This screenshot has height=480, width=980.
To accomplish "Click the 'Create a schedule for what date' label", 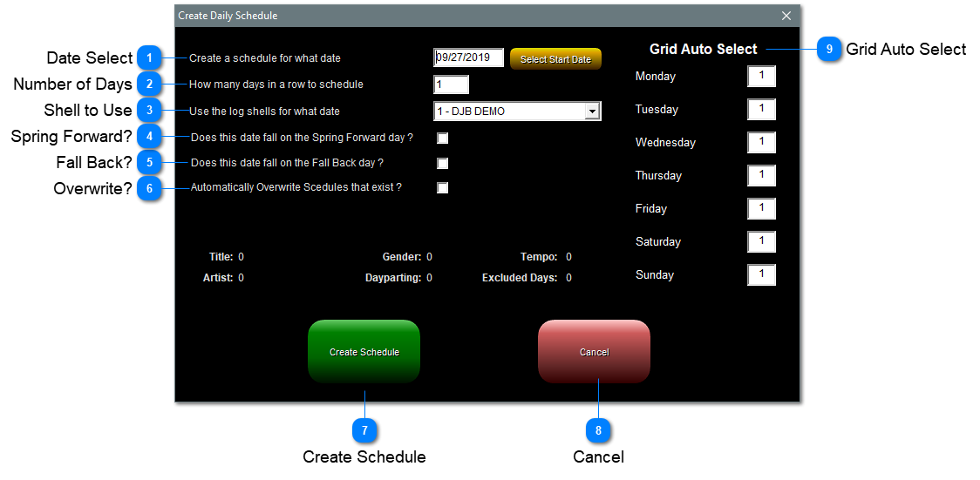I will point(265,58).
